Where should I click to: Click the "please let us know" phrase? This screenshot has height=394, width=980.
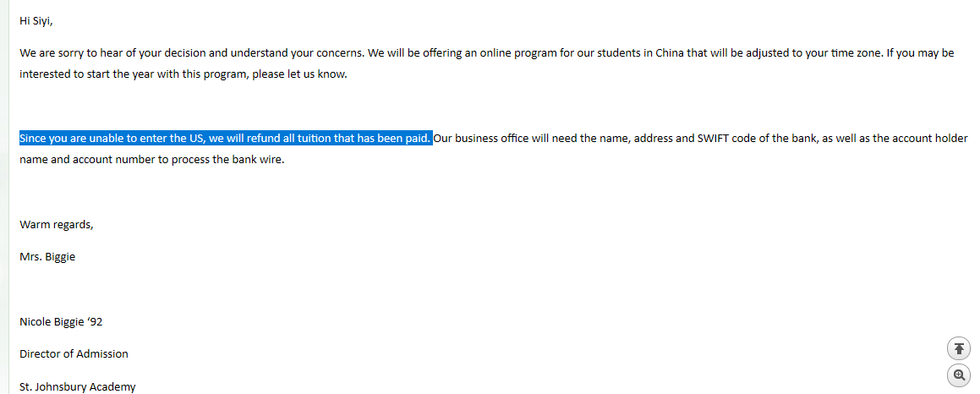pos(302,74)
